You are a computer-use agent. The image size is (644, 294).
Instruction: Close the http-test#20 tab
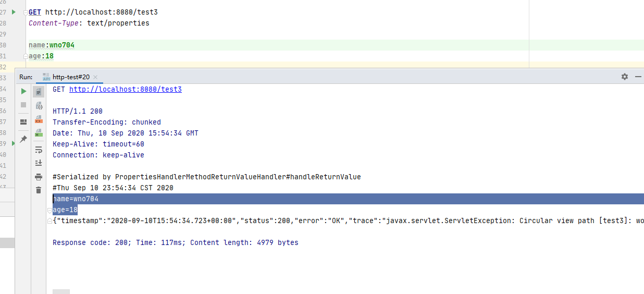[x=95, y=77]
